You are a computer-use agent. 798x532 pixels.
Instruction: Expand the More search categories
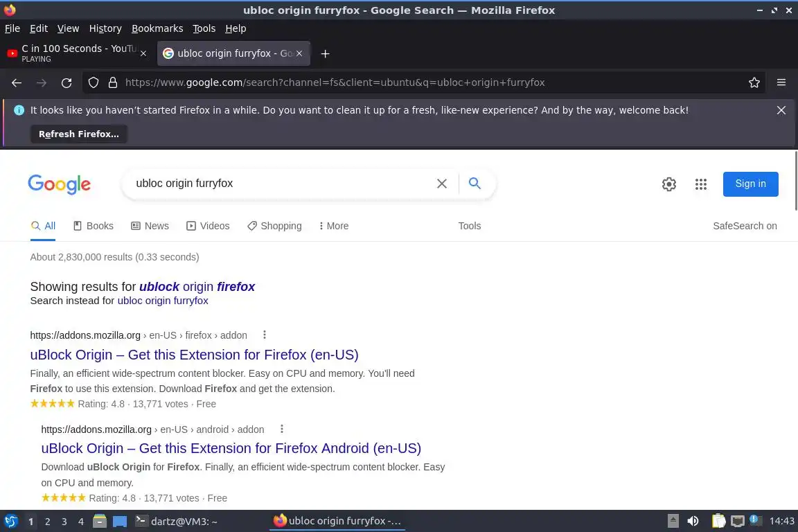click(334, 226)
